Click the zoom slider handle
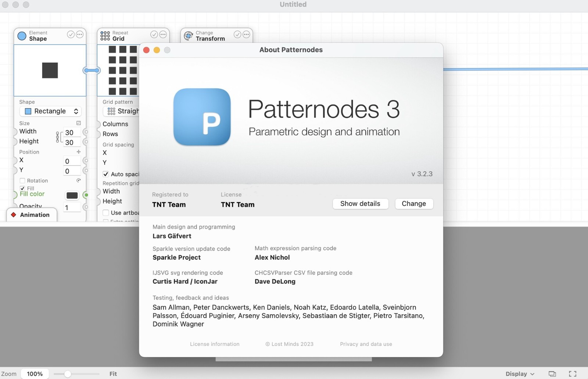Viewport: 588px width, 379px height. point(67,374)
